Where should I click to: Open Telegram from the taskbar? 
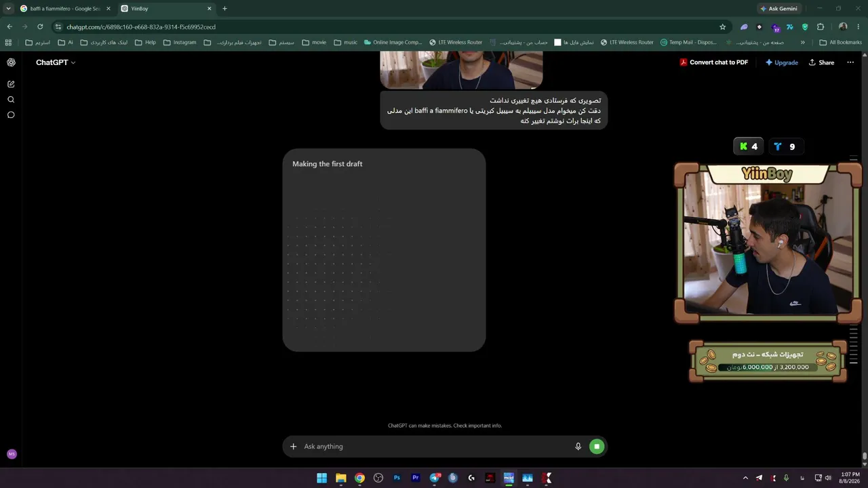click(435, 478)
